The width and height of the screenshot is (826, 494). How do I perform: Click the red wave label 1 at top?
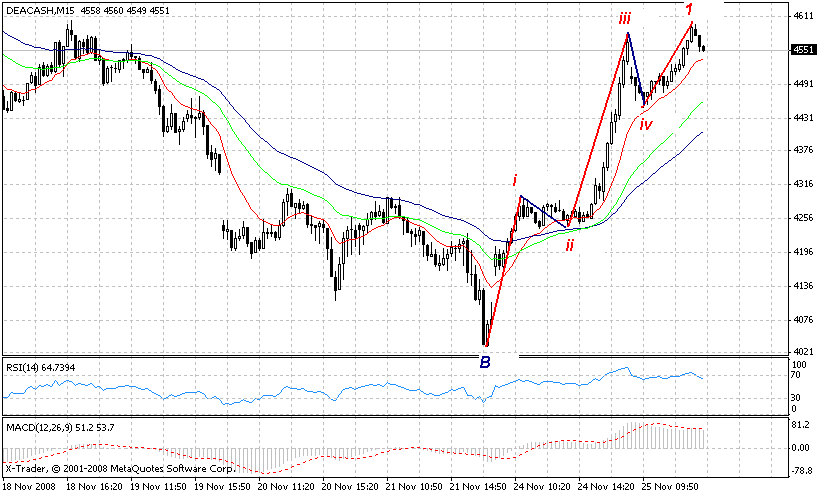click(x=690, y=9)
